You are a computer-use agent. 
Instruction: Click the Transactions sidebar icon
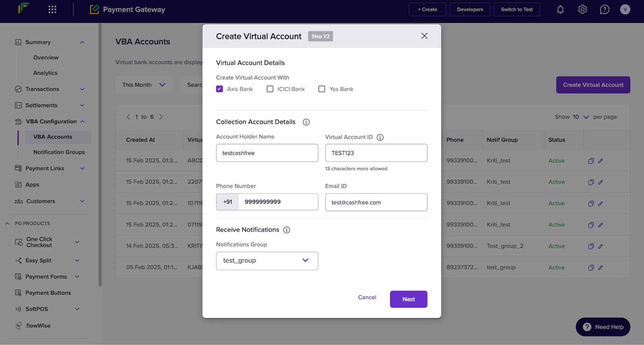coord(18,89)
